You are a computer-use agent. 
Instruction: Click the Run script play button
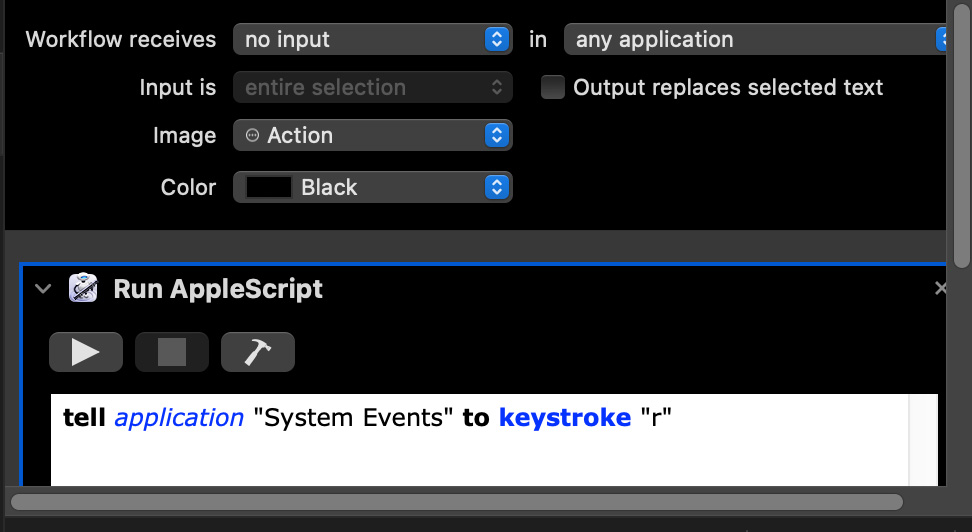[86, 352]
